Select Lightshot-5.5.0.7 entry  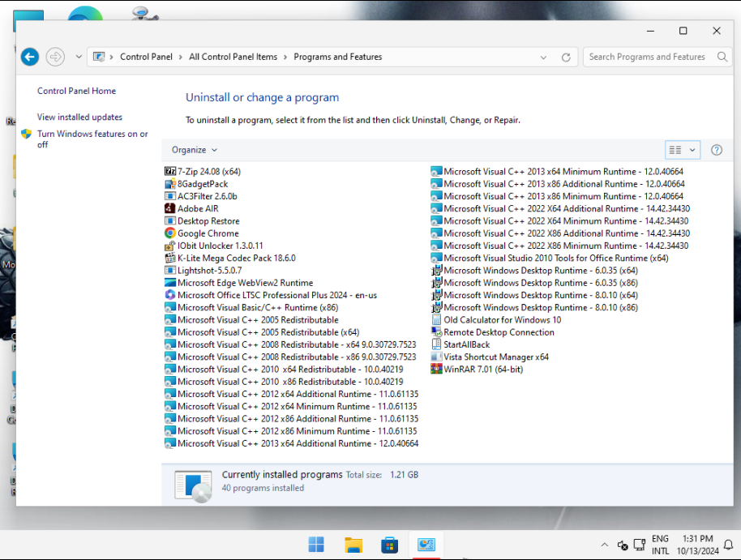coord(203,271)
